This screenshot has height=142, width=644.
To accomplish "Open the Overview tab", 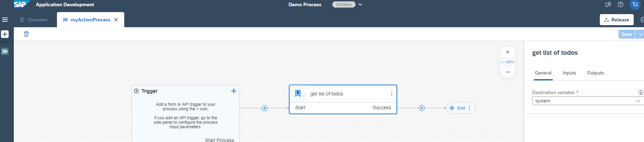I will pyautogui.click(x=34, y=20).
